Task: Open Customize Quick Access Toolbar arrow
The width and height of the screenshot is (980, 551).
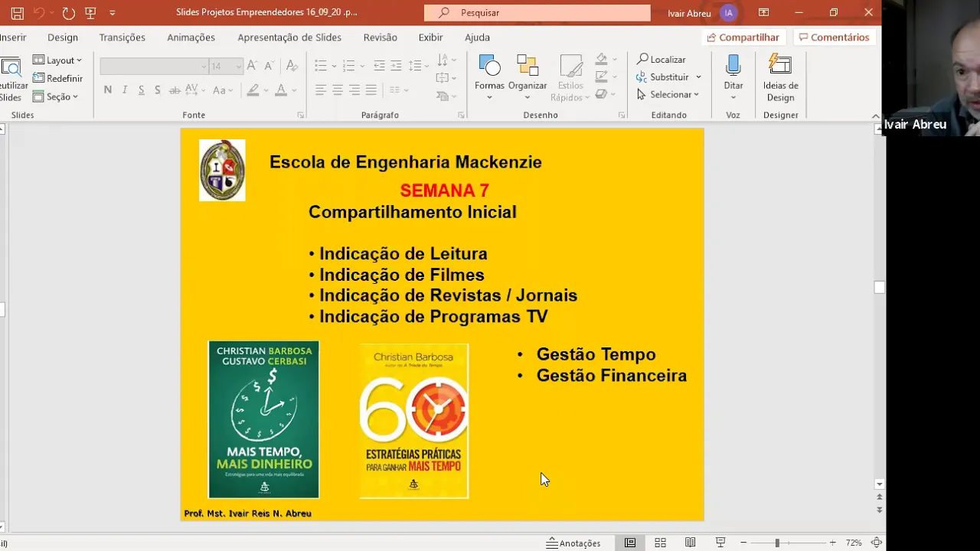Action: [x=113, y=13]
